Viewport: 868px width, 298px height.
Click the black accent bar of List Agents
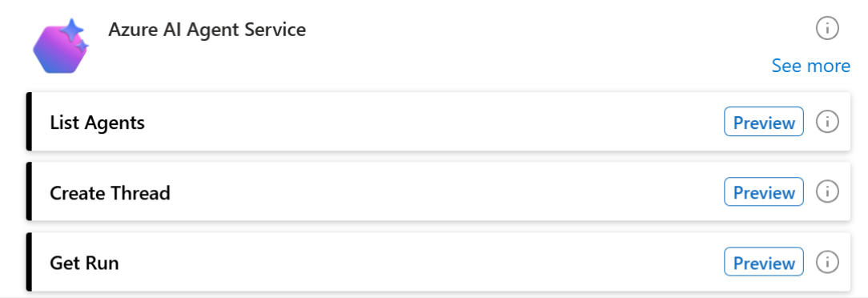pyautogui.click(x=29, y=121)
